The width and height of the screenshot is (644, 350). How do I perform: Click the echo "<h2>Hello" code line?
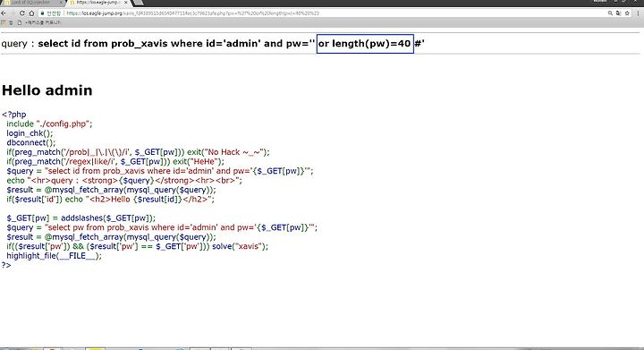(111, 200)
